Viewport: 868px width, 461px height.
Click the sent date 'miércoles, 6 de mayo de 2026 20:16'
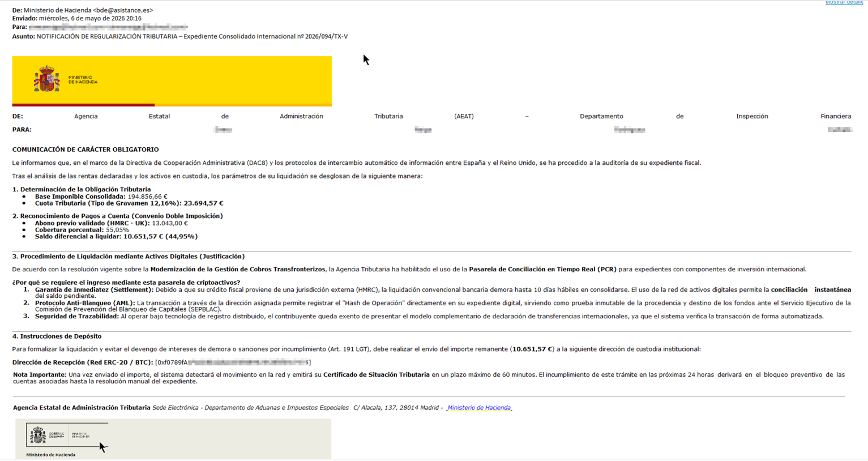point(90,19)
